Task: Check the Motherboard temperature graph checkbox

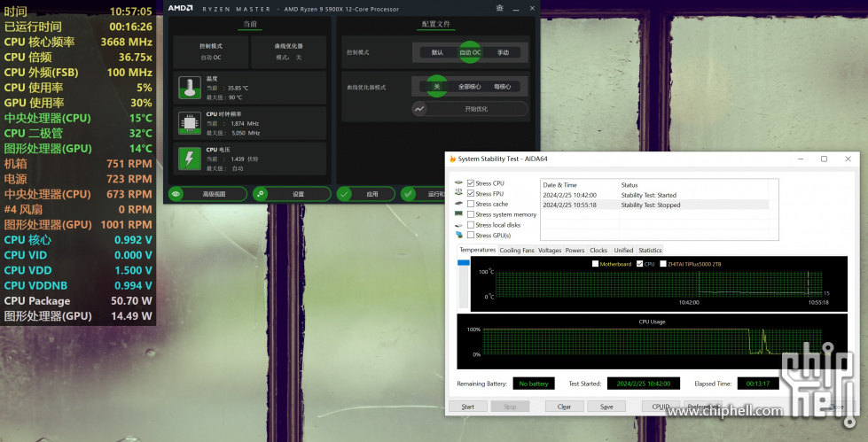Action: [x=595, y=264]
